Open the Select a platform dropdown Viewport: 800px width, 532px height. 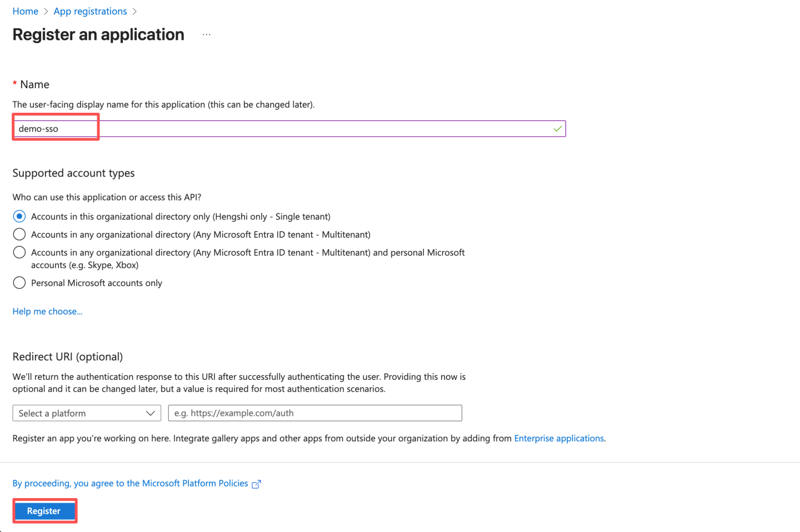tap(86, 413)
